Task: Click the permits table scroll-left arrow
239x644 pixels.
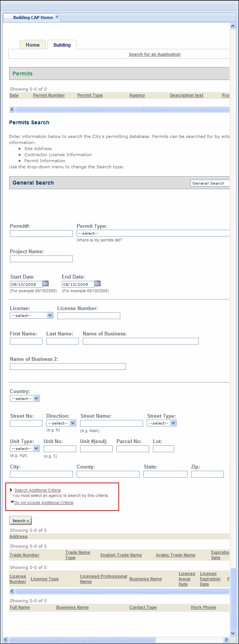Action: tap(12, 110)
